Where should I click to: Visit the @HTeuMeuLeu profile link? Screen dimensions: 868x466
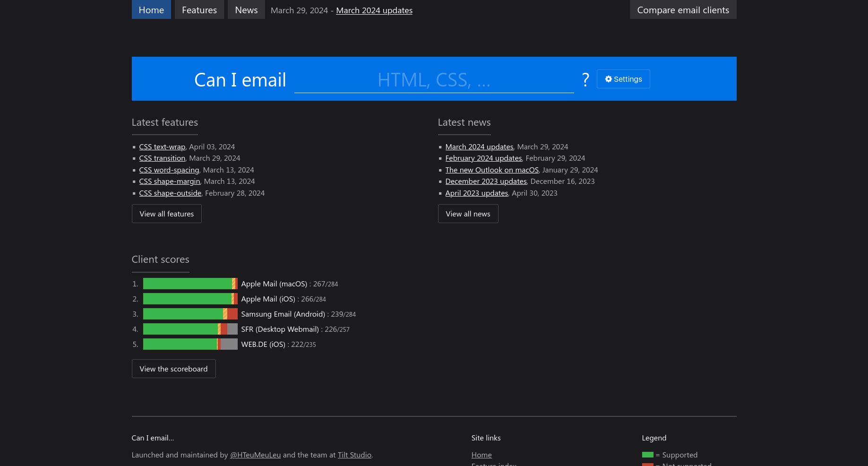click(255, 454)
